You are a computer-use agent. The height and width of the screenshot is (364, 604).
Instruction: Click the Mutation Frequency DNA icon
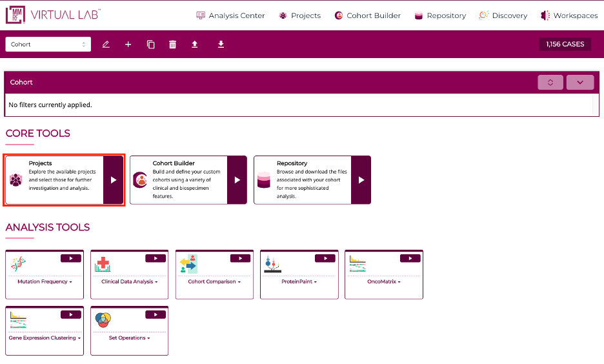(x=18, y=264)
